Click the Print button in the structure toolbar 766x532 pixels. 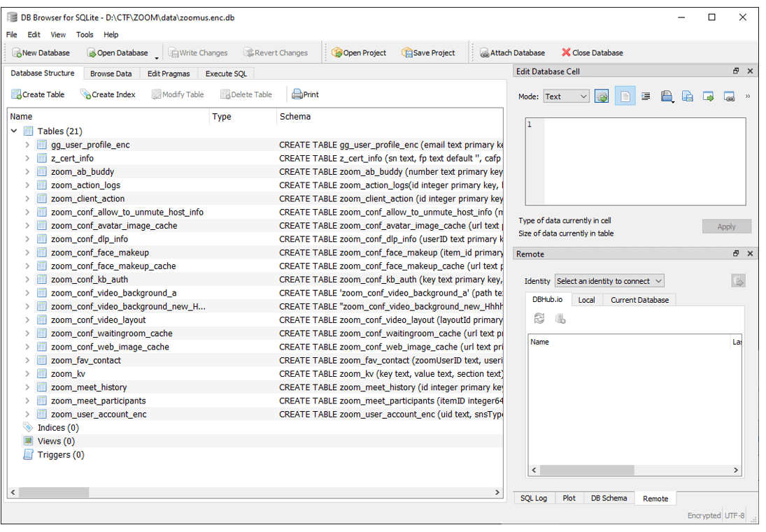(305, 94)
